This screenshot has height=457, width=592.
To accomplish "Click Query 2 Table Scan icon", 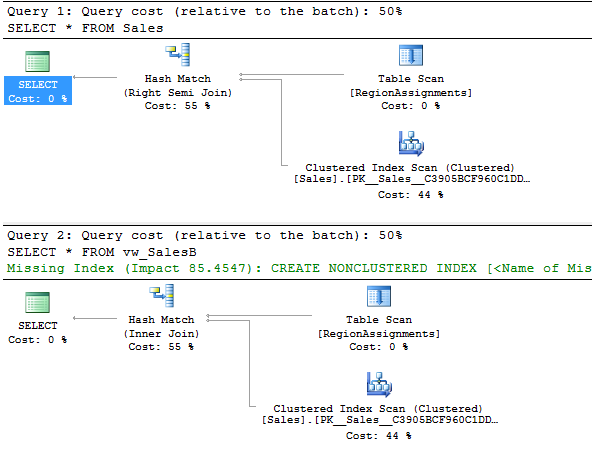I will coord(379,296).
